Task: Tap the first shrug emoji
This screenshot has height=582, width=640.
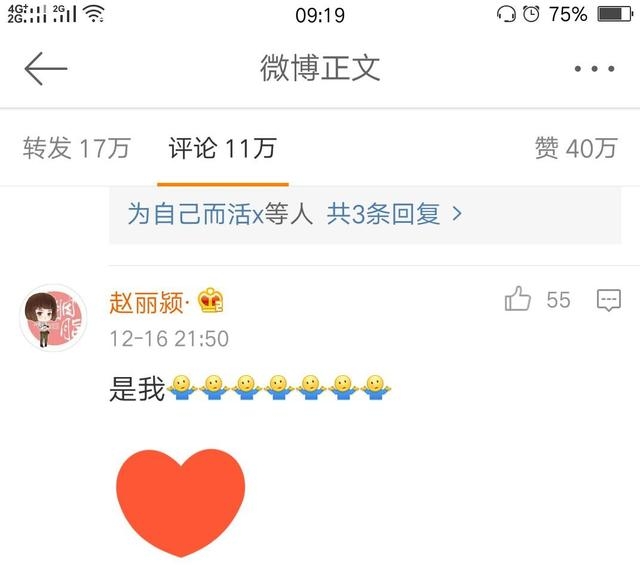Action: 181,387
